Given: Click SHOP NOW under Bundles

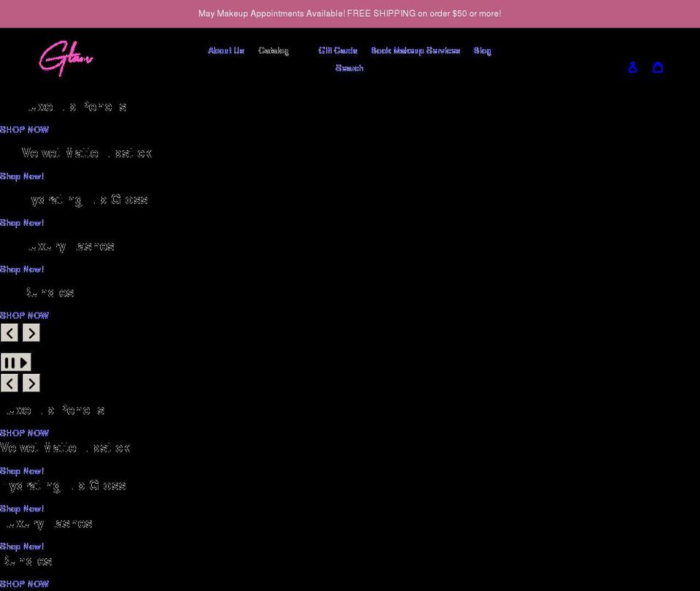Looking at the screenshot, I should click(x=24, y=315).
